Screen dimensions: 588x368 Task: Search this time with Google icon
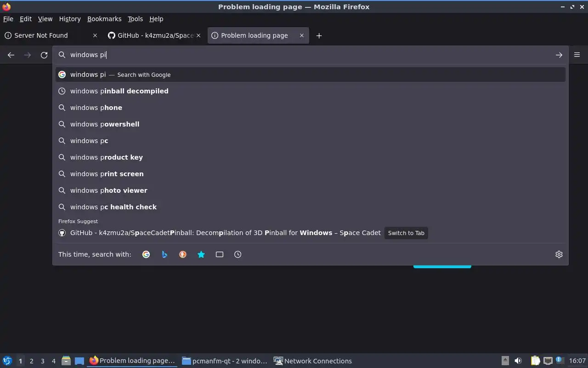pyautogui.click(x=146, y=254)
